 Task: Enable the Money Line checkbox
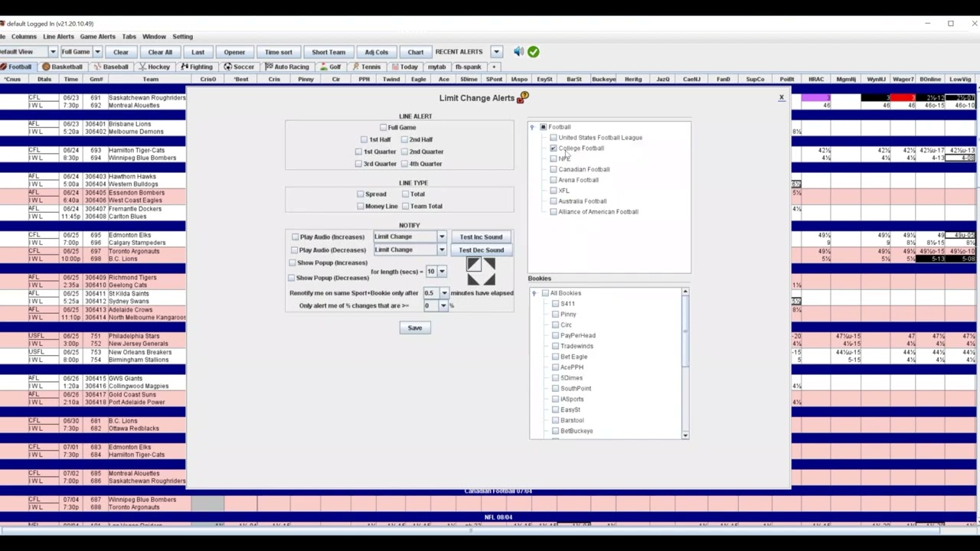[x=361, y=206]
